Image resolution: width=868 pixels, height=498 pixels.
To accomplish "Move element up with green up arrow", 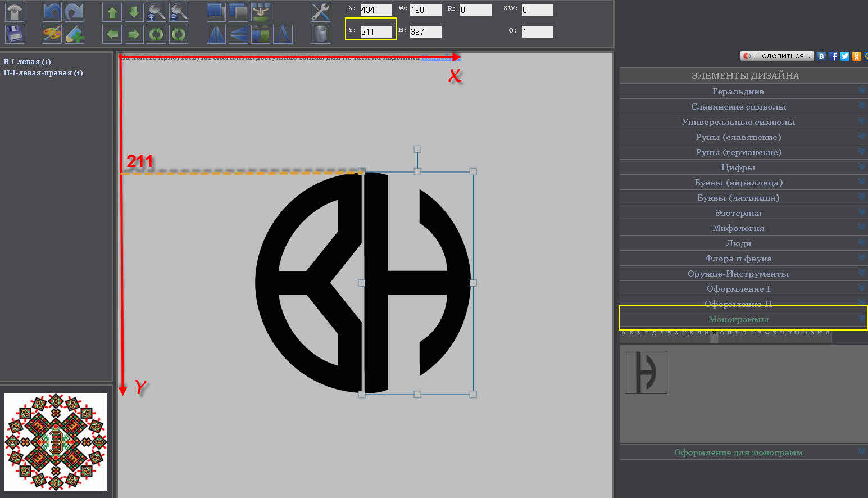I will [112, 12].
